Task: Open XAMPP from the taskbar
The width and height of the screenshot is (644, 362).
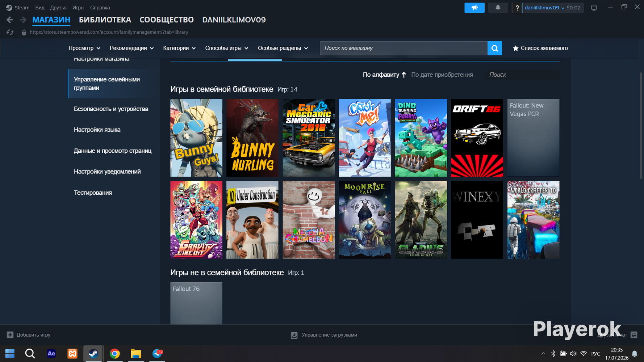Action: click(x=72, y=353)
